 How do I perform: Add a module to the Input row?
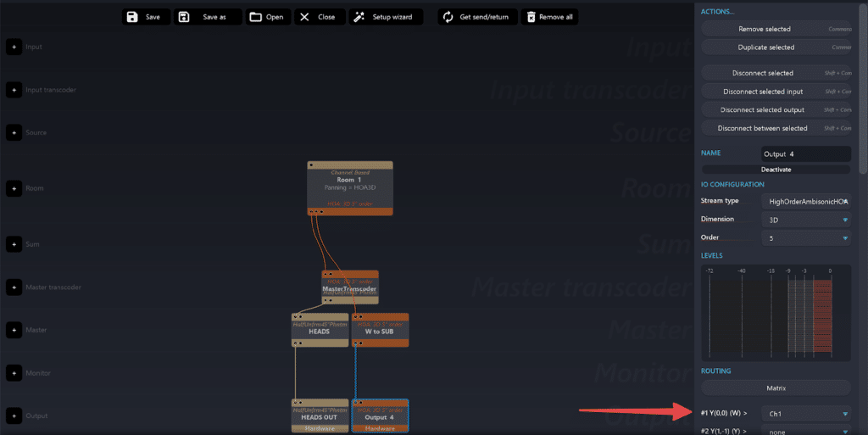(x=14, y=47)
